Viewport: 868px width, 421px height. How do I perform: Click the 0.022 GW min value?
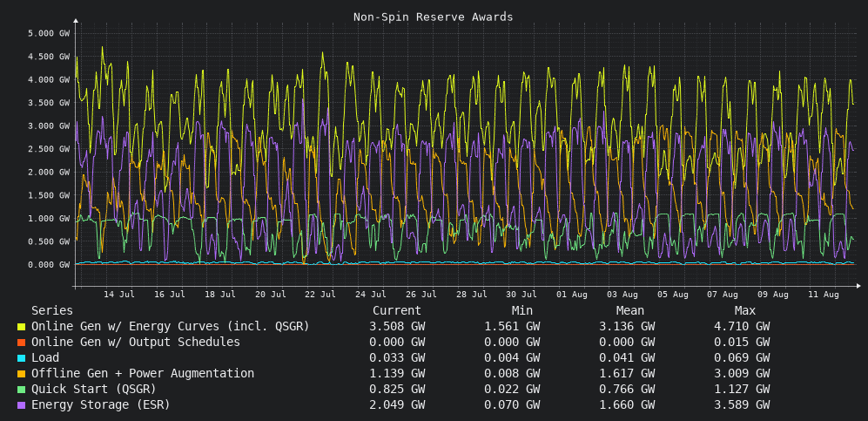(x=512, y=390)
